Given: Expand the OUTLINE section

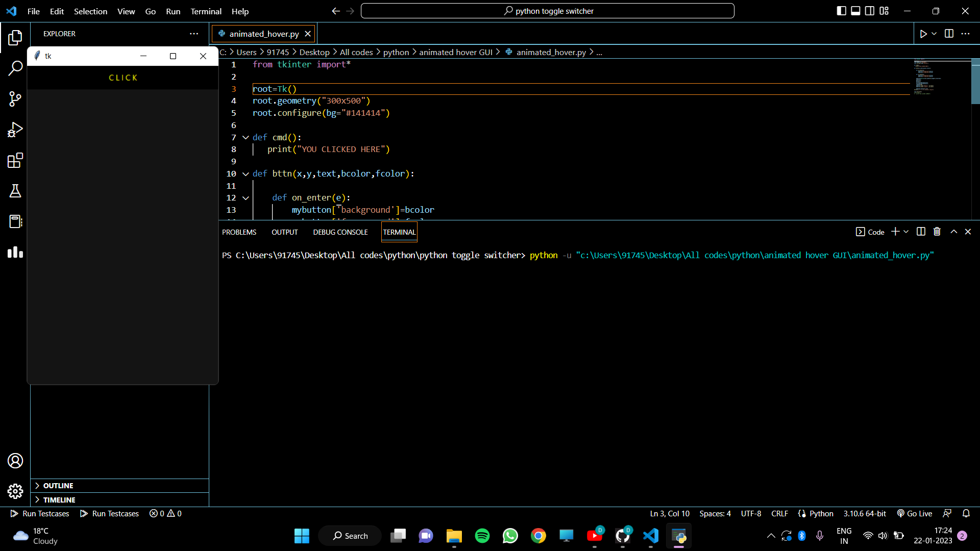Looking at the screenshot, I should pyautogui.click(x=58, y=486).
